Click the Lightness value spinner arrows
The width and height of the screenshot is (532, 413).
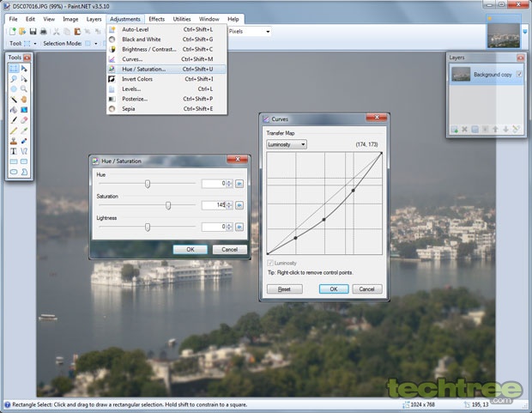(229, 227)
